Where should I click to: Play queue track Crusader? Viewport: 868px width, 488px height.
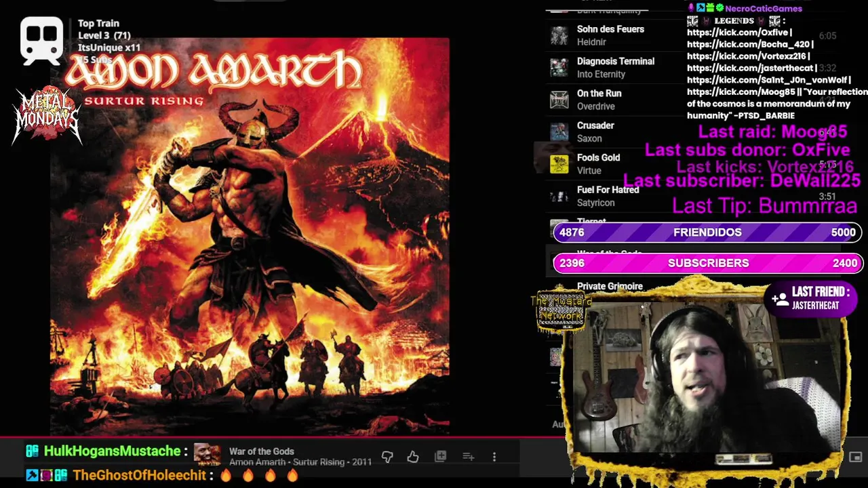(595, 125)
